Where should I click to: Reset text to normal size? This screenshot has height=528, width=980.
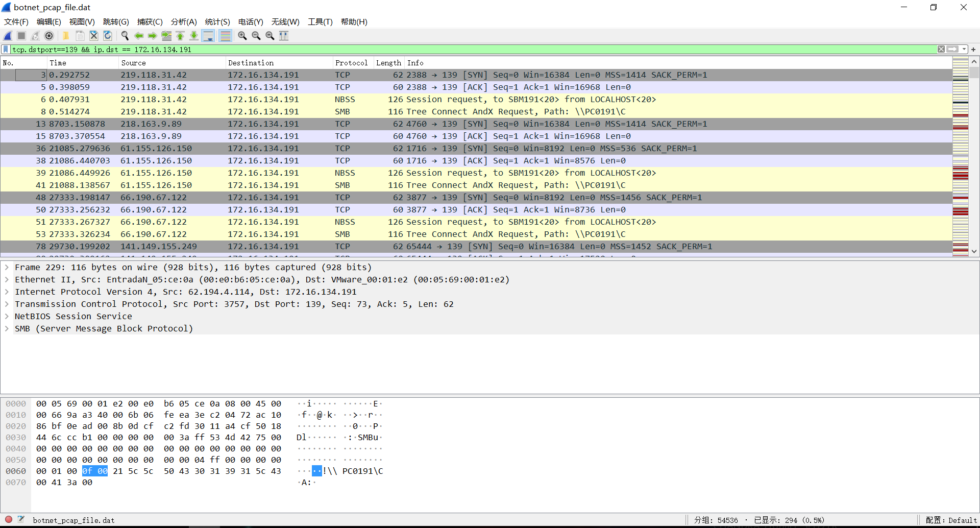pyautogui.click(x=270, y=36)
